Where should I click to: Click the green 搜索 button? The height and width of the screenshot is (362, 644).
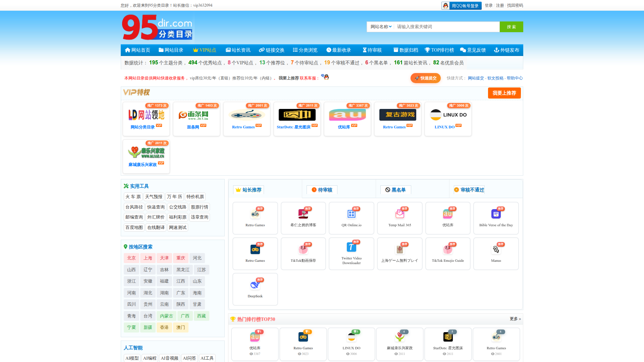(x=511, y=27)
